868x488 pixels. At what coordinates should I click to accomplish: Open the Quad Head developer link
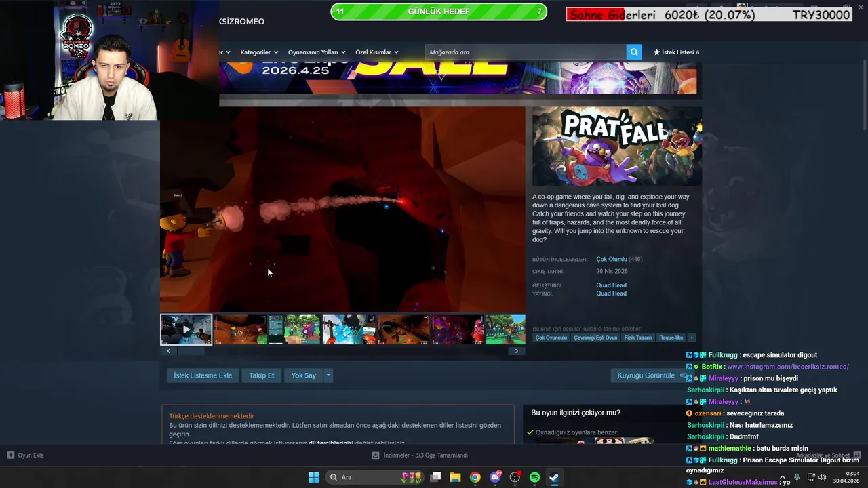611,285
